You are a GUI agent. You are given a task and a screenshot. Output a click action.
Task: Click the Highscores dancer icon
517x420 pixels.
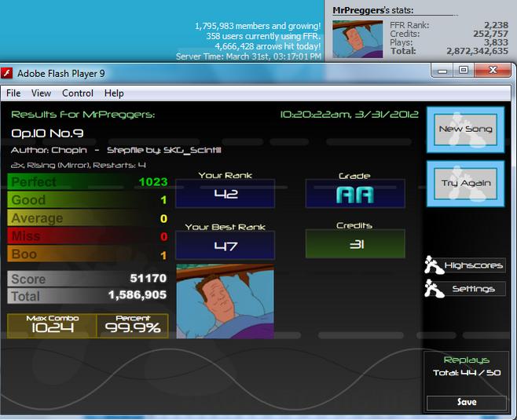(433, 265)
